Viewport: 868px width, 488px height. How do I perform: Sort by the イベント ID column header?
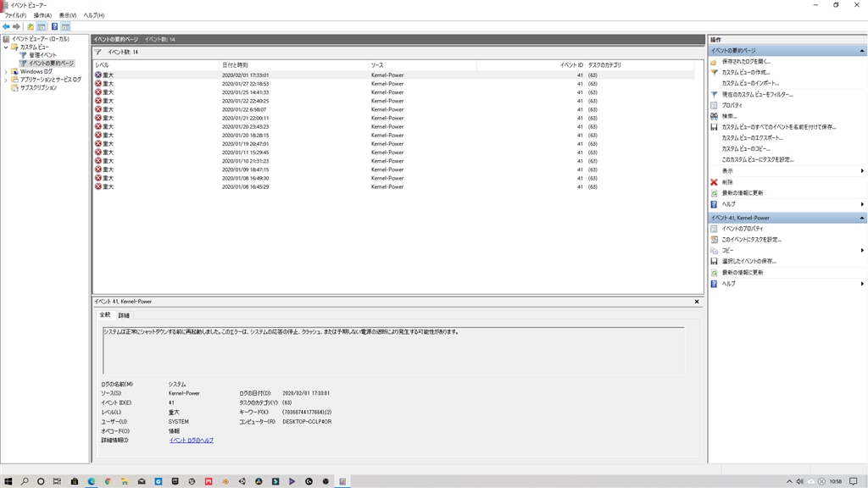click(x=531, y=65)
